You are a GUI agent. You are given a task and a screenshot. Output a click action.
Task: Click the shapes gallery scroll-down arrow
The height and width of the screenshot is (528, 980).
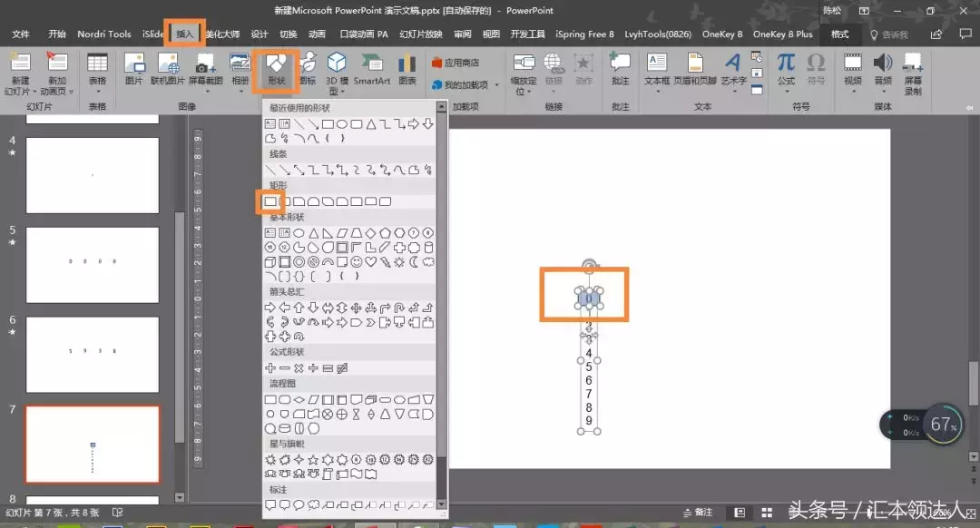pos(441,504)
